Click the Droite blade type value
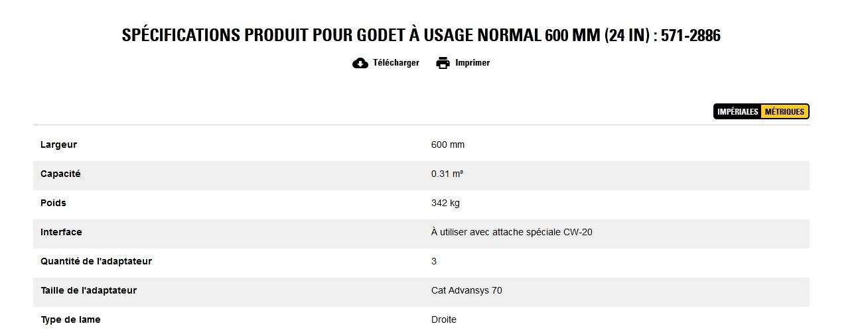 pyautogui.click(x=444, y=319)
